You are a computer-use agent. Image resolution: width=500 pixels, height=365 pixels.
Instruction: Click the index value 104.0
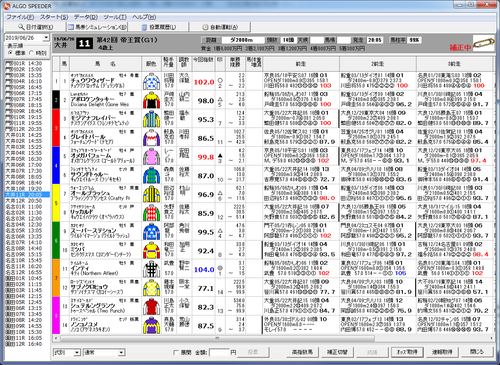coord(204,270)
